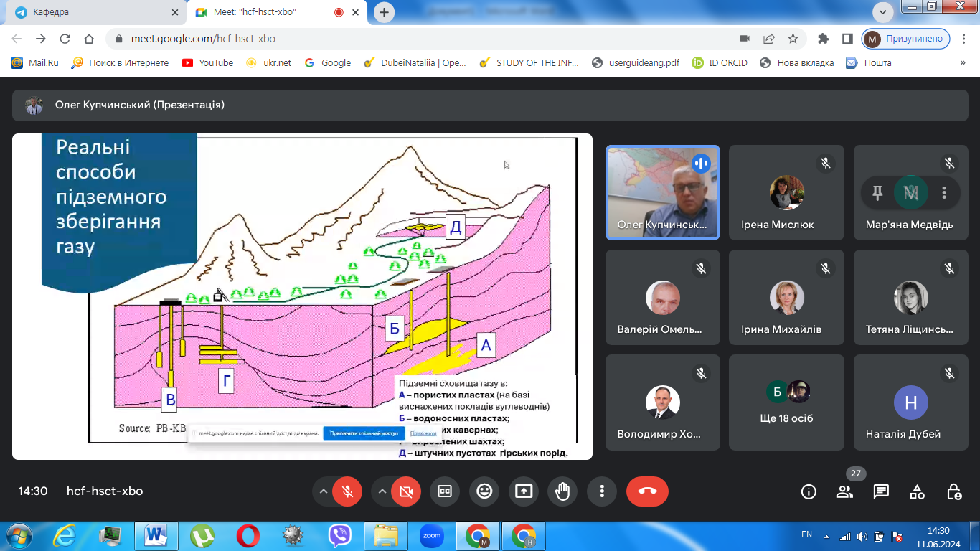The width and height of the screenshot is (980, 551).
Task: Open the emoji reactions icon
Action: (484, 491)
